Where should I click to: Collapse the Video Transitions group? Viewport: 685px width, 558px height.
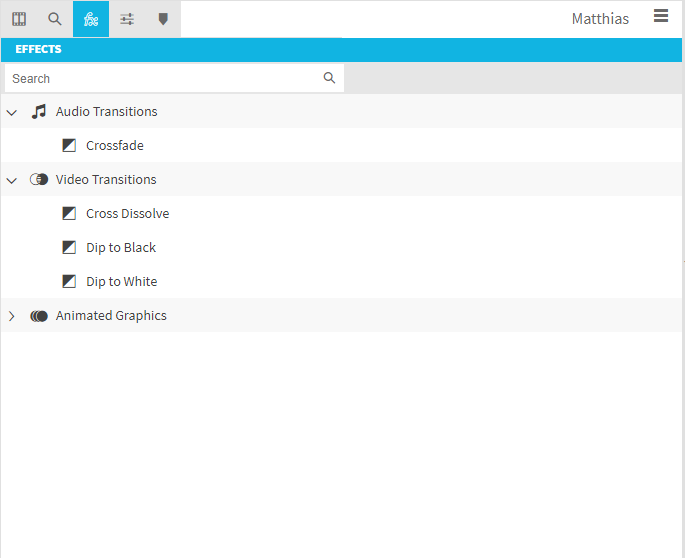(x=12, y=180)
